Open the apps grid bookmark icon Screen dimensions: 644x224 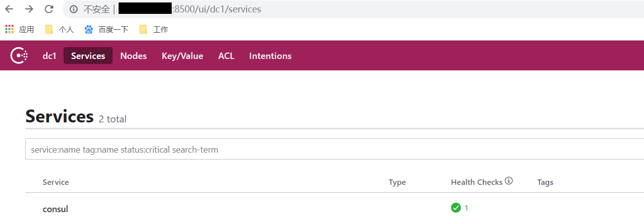9,29
